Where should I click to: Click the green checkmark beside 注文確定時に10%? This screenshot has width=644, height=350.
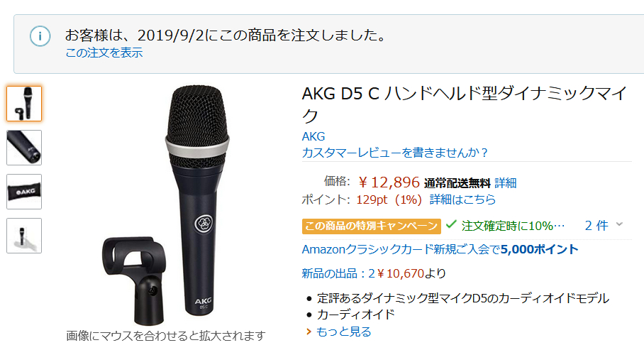(x=451, y=224)
